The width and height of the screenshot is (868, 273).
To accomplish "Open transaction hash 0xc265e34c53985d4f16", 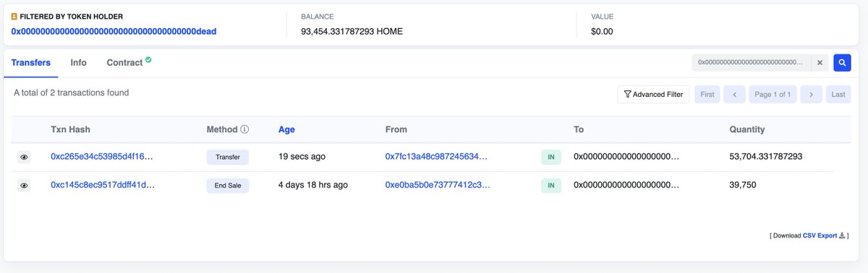I will coord(102,156).
